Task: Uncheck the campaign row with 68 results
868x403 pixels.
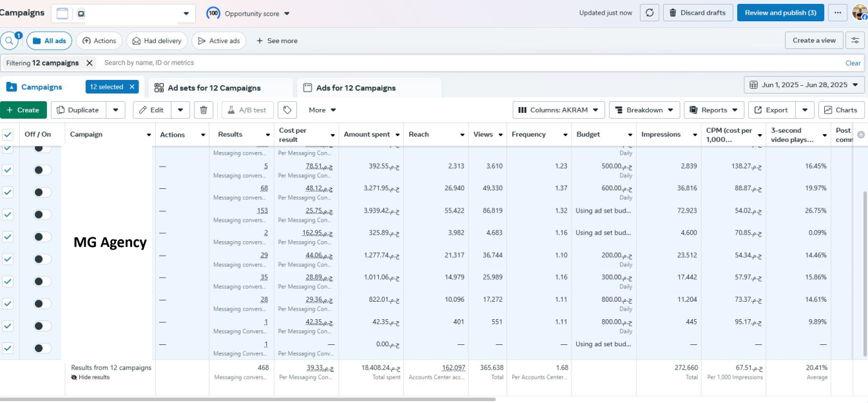Action: click(8, 192)
